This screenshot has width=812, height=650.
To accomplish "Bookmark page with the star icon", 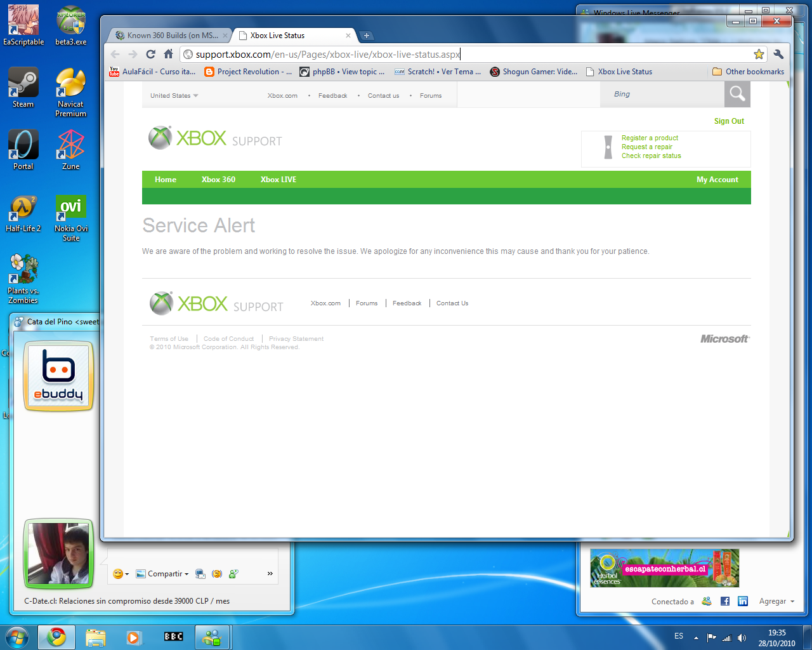I will [759, 55].
